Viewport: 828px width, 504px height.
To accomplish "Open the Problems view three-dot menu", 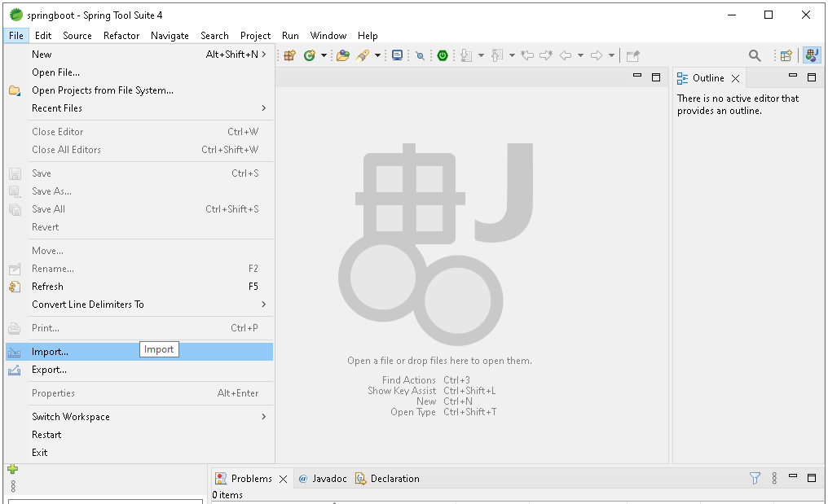I will pos(774,478).
